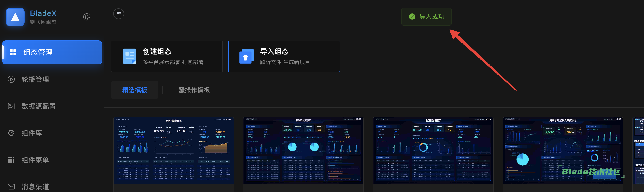The width and height of the screenshot is (644, 192).
Task: Open the 狱政科数据展示 template thumbnail
Action: pos(303,151)
